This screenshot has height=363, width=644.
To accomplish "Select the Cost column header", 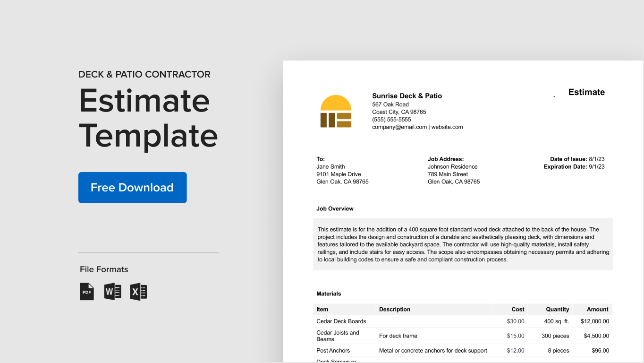I will pyautogui.click(x=517, y=309).
